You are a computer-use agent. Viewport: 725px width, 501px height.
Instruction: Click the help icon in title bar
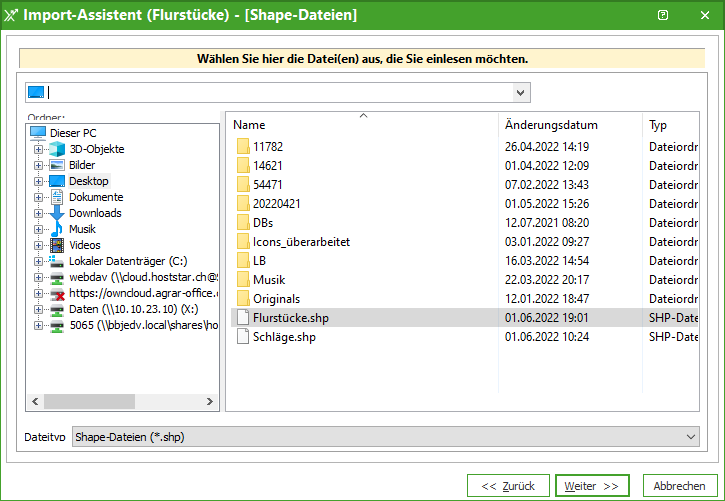663,15
